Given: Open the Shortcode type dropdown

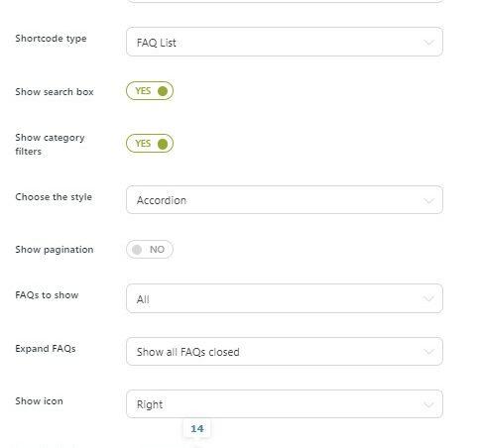Looking at the screenshot, I should [x=285, y=42].
